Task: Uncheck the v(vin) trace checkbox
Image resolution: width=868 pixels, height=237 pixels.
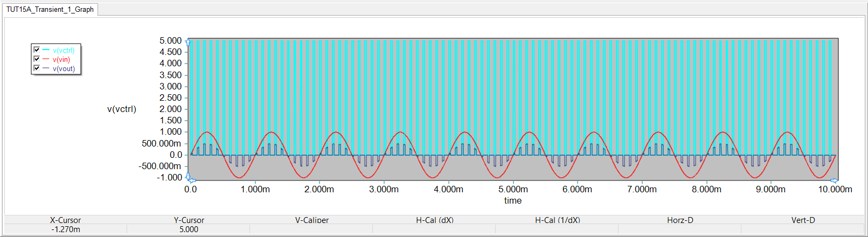Action: [37, 59]
